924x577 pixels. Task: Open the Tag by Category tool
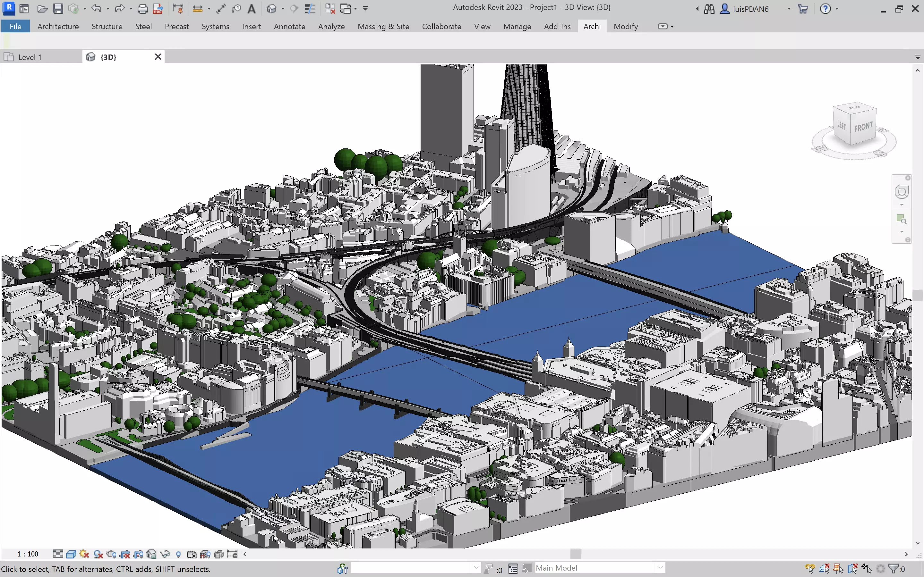pyautogui.click(x=237, y=8)
